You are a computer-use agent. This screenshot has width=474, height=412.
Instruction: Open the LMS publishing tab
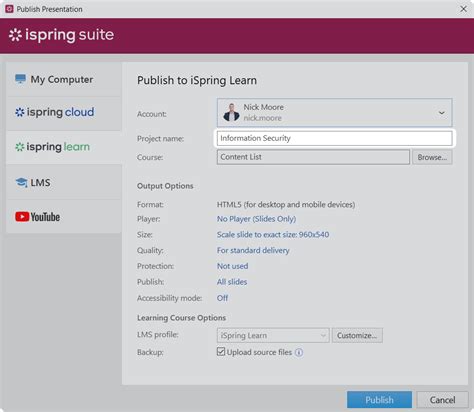63,182
